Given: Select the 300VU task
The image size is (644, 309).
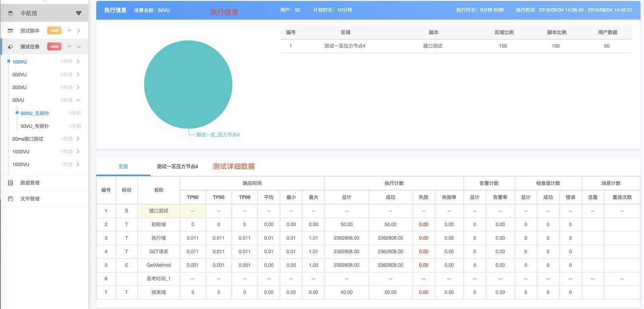Looking at the screenshot, I should pyautogui.click(x=20, y=87).
